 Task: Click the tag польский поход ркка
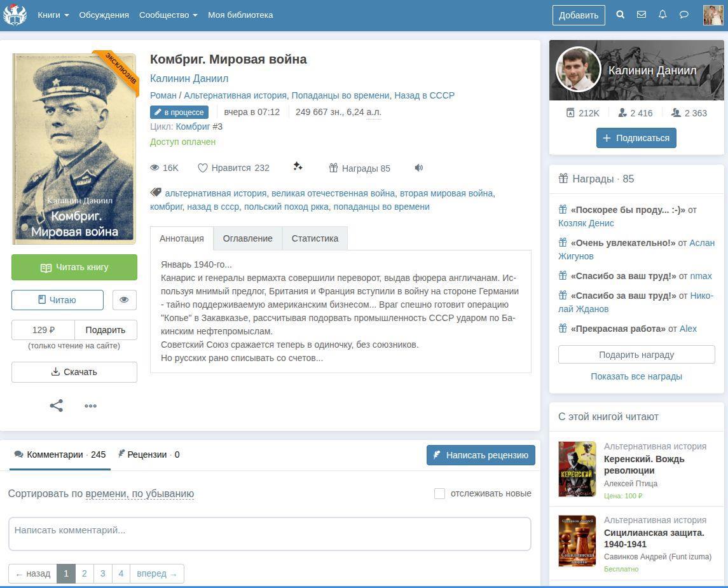point(286,207)
